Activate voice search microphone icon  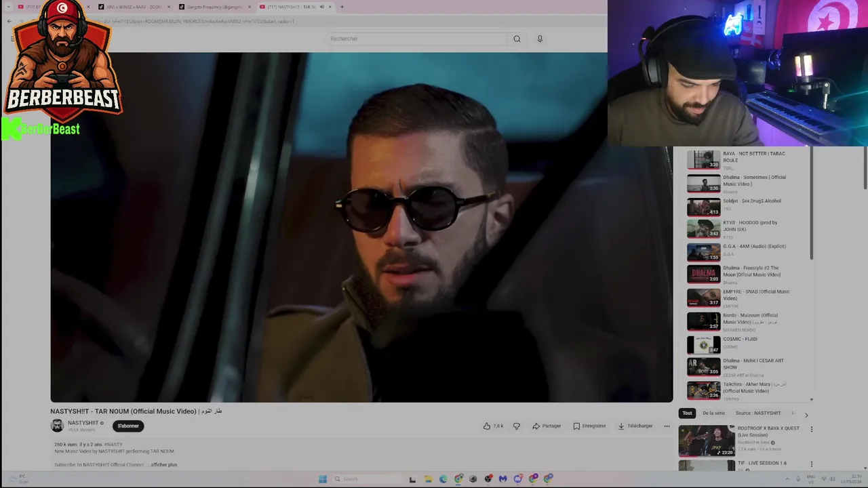click(x=540, y=39)
